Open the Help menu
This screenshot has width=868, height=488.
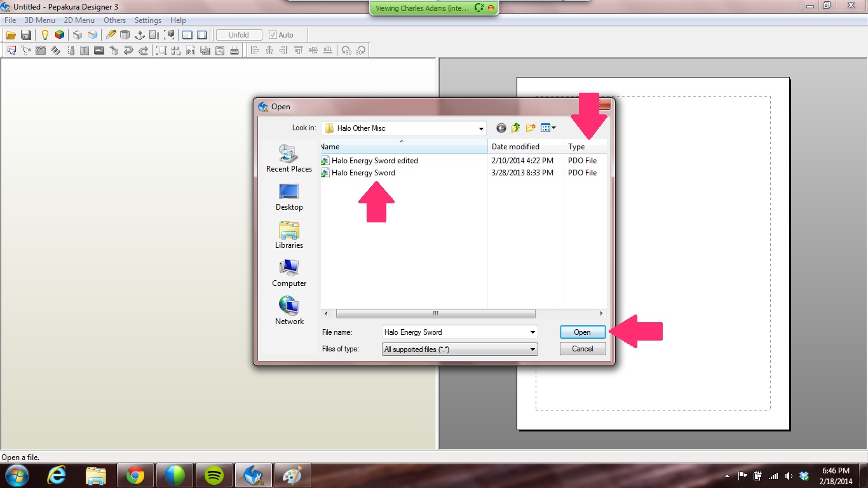[x=178, y=20]
